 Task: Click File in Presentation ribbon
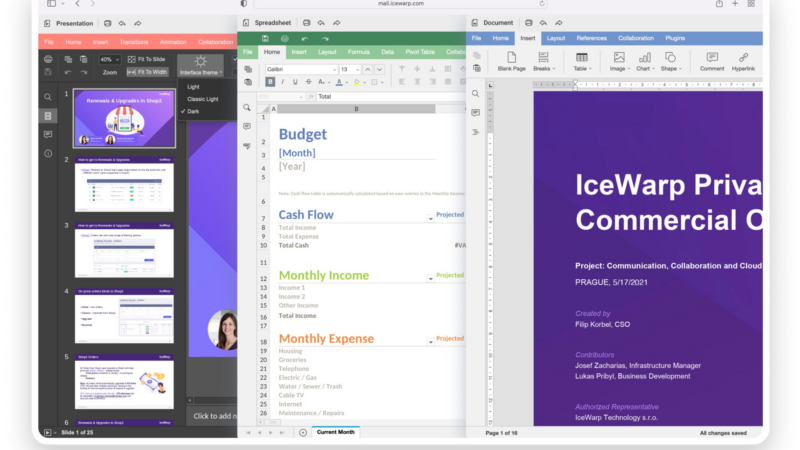click(49, 42)
